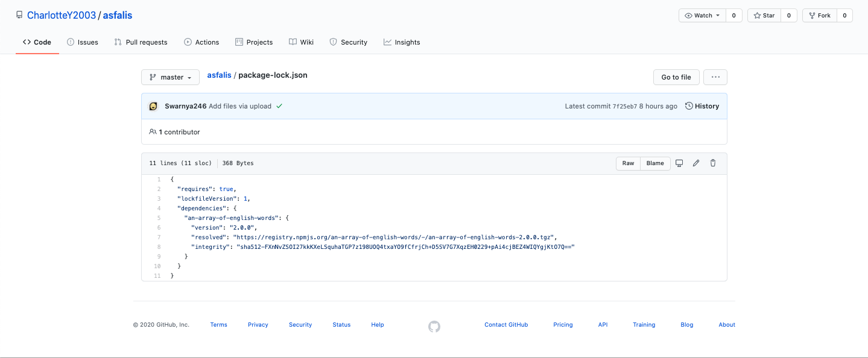Select line number 8

click(159, 247)
